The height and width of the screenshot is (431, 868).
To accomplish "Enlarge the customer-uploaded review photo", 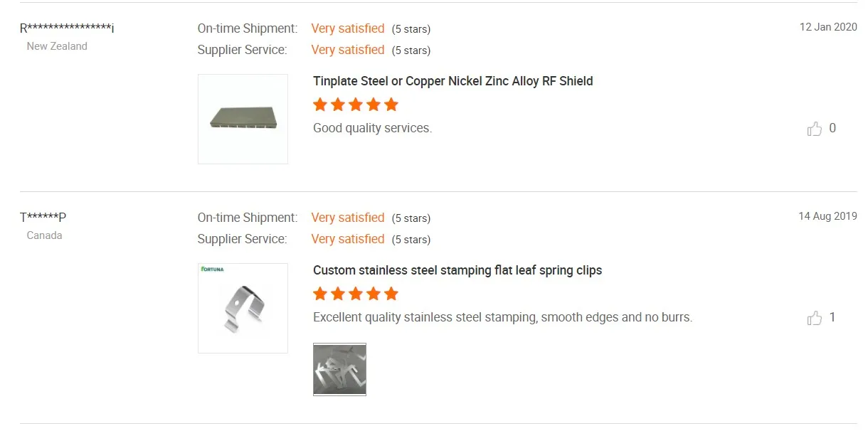I will [339, 369].
